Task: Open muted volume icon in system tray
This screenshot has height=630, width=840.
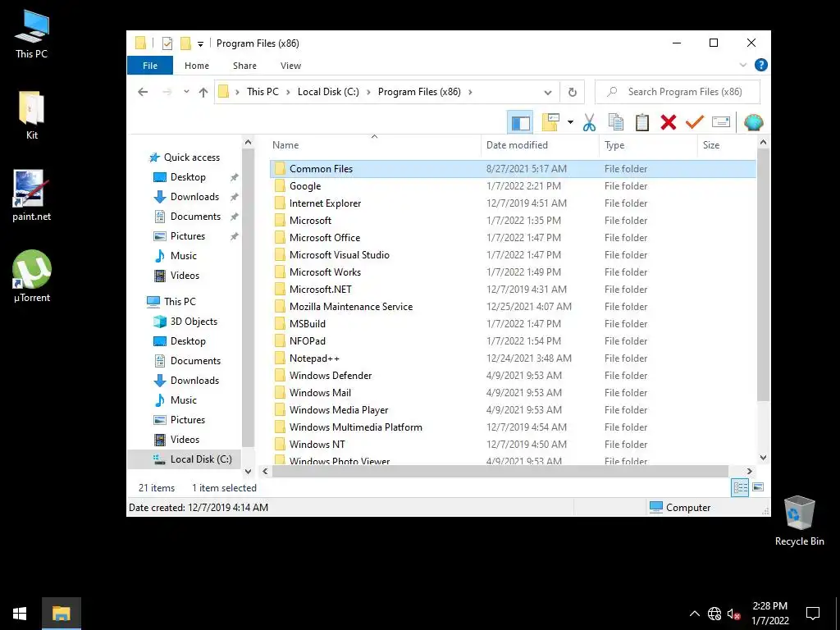Action: tap(733, 614)
